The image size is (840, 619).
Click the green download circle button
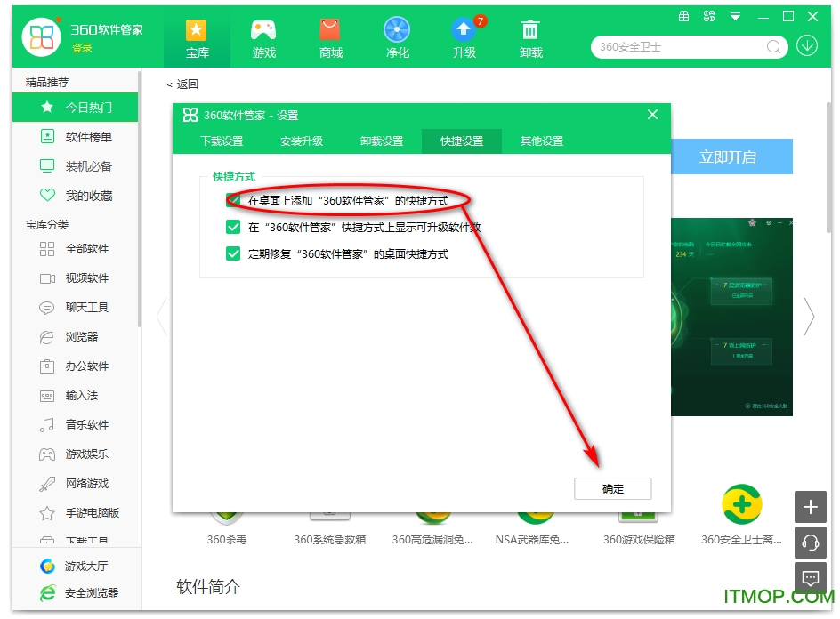click(x=808, y=45)
